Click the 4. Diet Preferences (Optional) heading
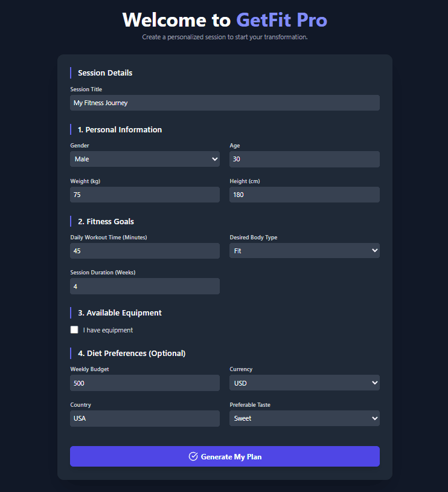The image size is (448, 492). tap(132, 354)
